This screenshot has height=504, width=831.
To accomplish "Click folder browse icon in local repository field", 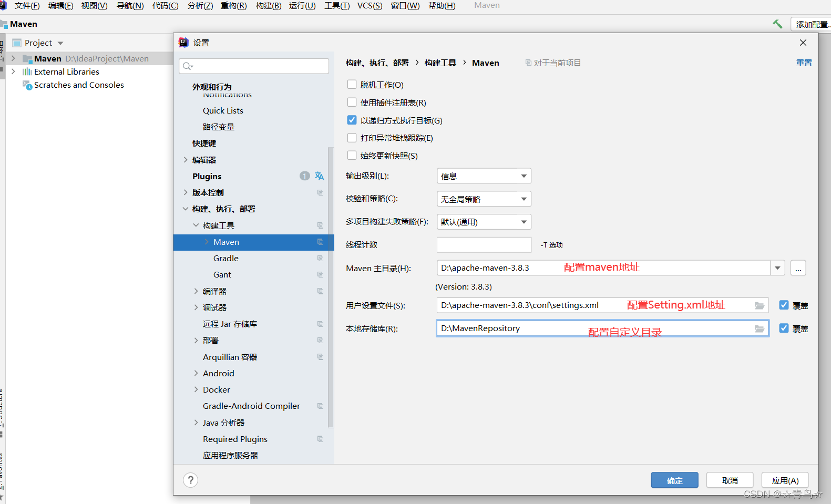I will pos(760,328).
